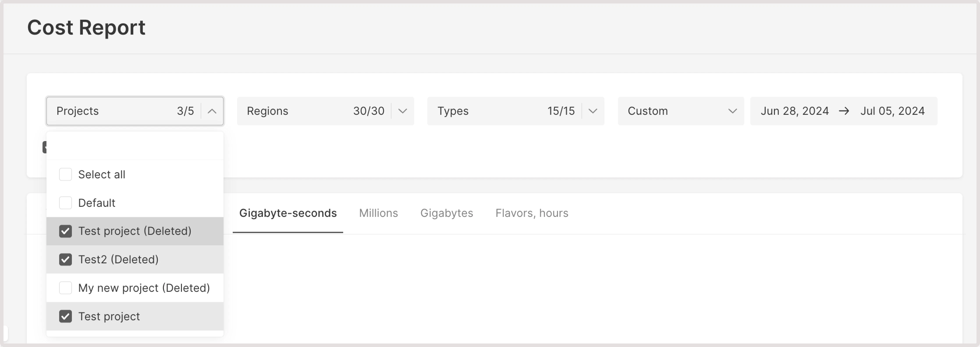
Task: Check My new project (Deleted)
Action: pos(66,288)
